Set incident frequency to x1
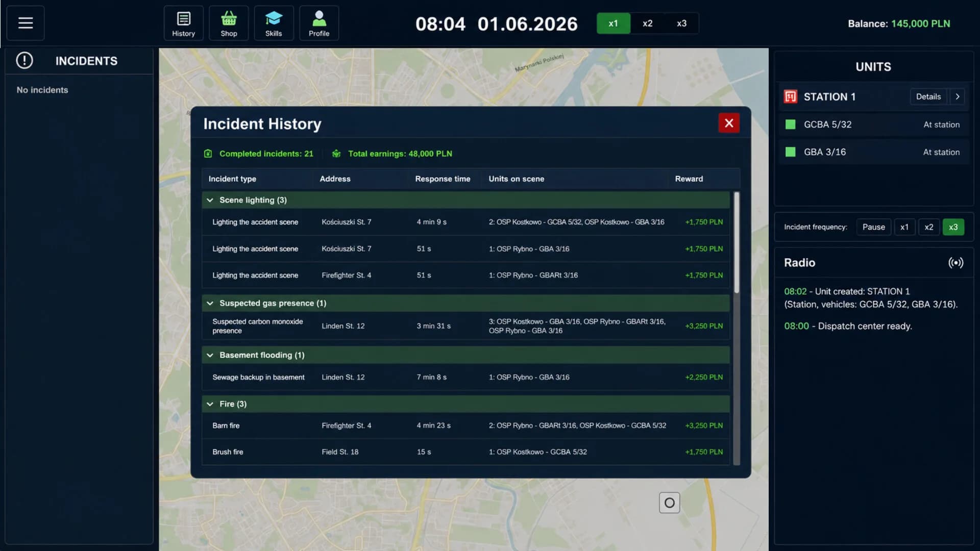Image resolution: width=980 pixels, height=551 pixels. click(x=904, y=227)
